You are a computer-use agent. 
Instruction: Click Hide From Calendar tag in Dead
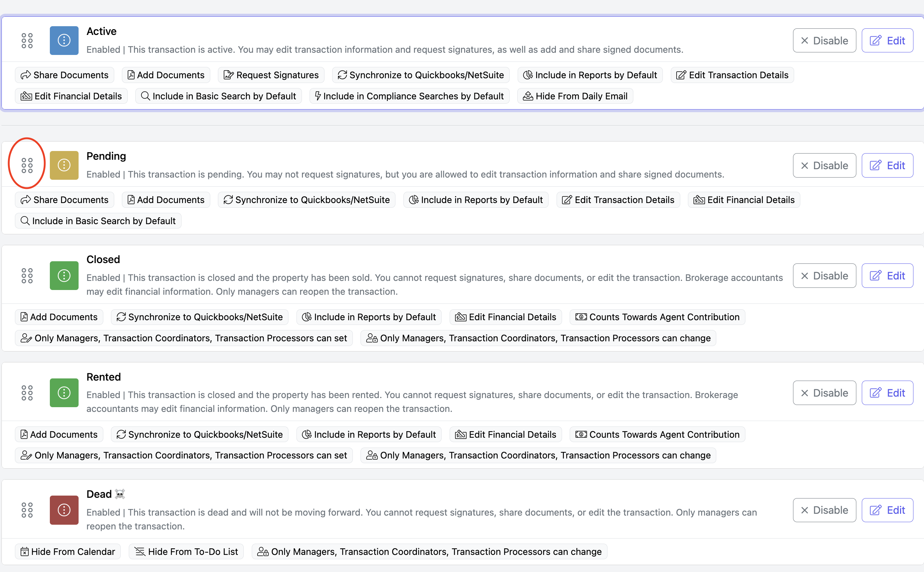pyautogui.click(x=68, y=552)
